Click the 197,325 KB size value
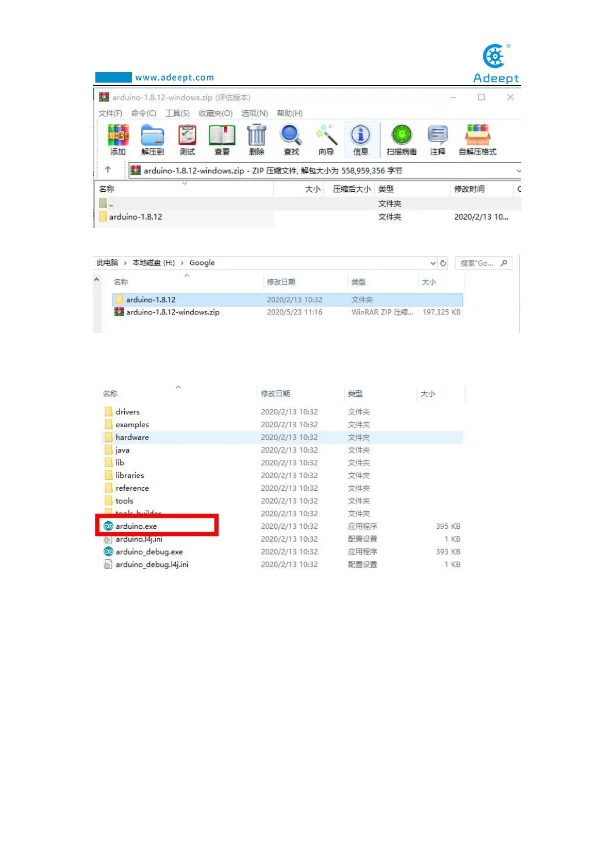Image resolution: width=614 pixels, height=868 pixels. click(x=441, y=312)
